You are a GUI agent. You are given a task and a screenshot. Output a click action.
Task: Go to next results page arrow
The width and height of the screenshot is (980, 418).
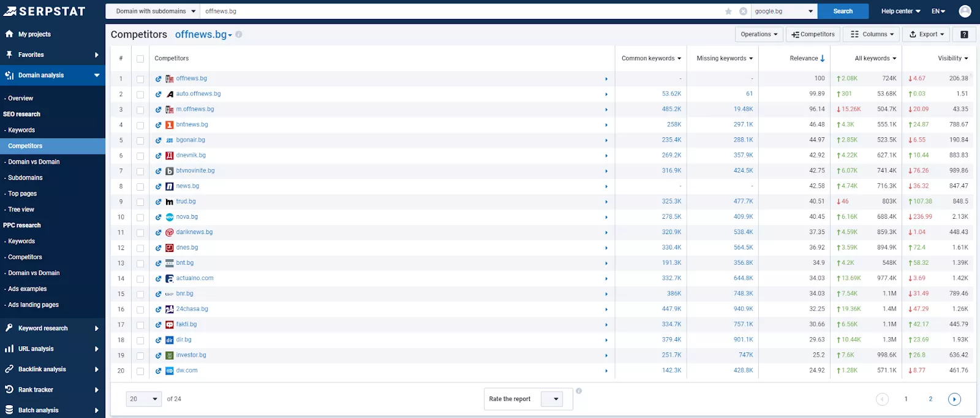click(954, 399)
